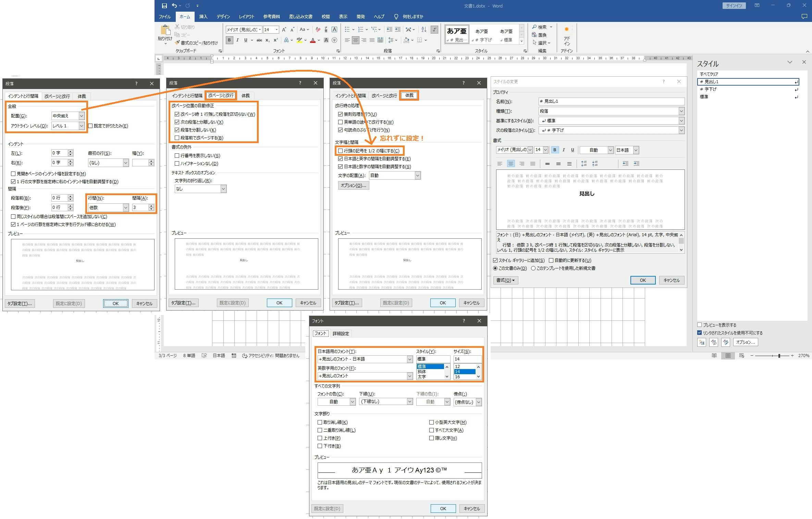Click the 名前 style name input field
This screenshot has width=812, height=519.
(x=611, y=101)
